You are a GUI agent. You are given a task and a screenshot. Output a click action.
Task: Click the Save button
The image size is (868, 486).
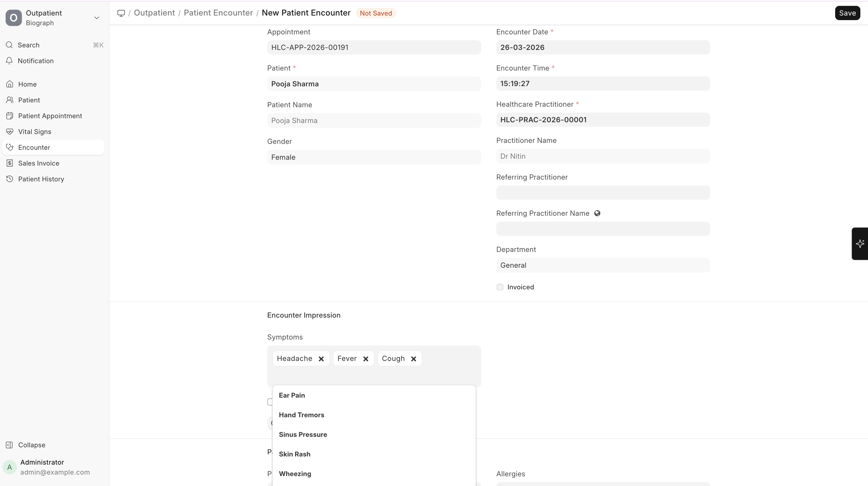pyautogui.click(x=847, y=13)
